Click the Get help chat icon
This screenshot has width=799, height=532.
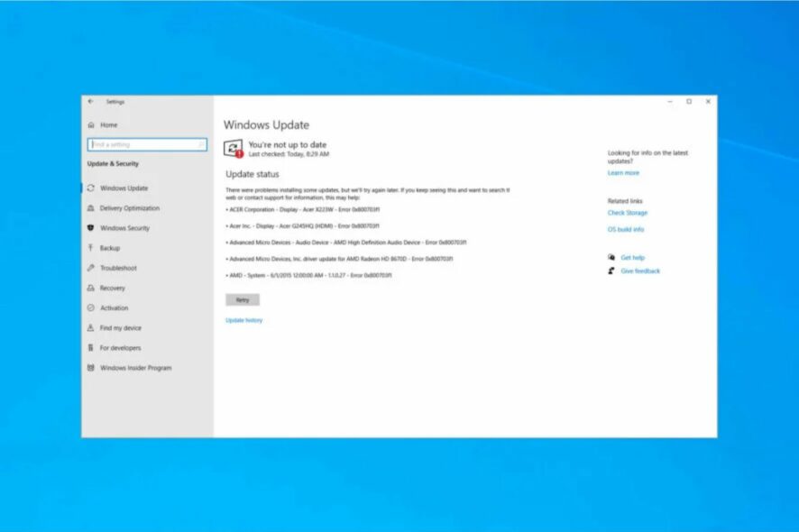coord(611,257)
